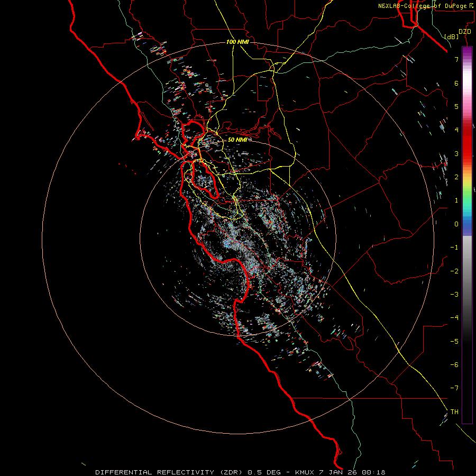Click the '1' value on color scale
Viewport: 476px width, 476px height.
click(x=456, y=200)
